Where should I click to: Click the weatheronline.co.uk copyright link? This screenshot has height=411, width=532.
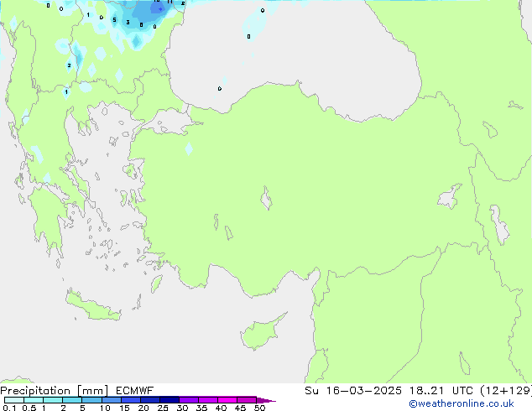462,403
